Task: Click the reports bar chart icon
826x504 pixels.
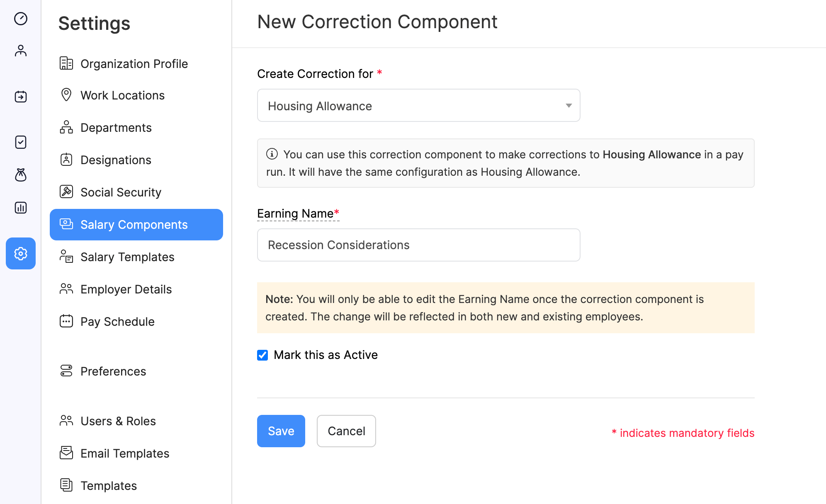Action: (21, 208)
